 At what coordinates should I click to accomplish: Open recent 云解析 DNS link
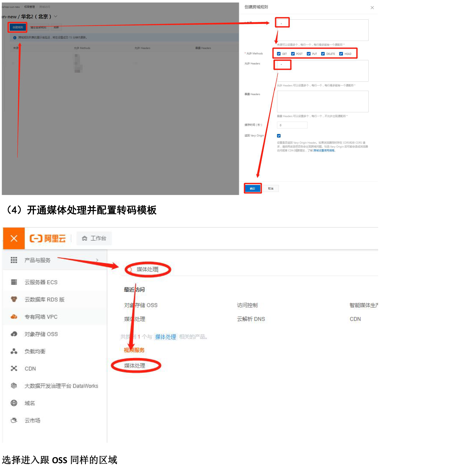(x=251, y=319)
